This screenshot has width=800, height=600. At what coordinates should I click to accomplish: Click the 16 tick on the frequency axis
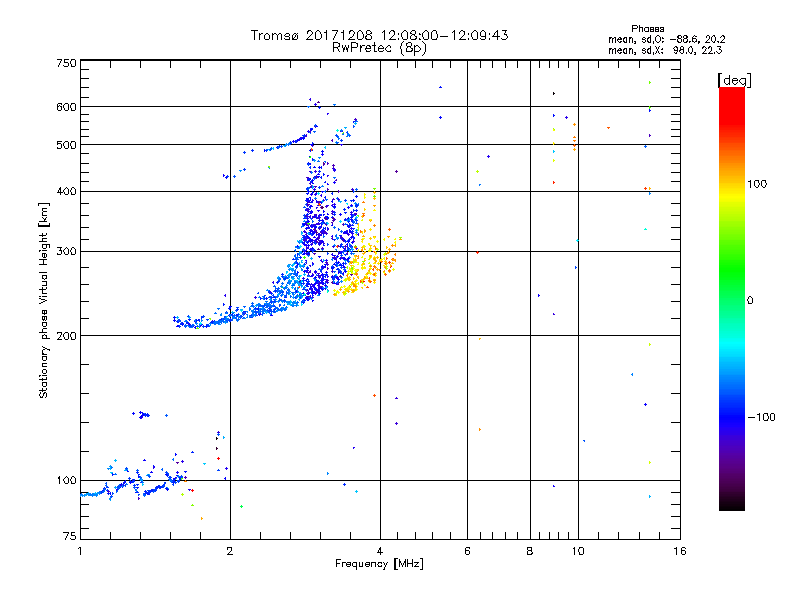[x=679, y=551]
